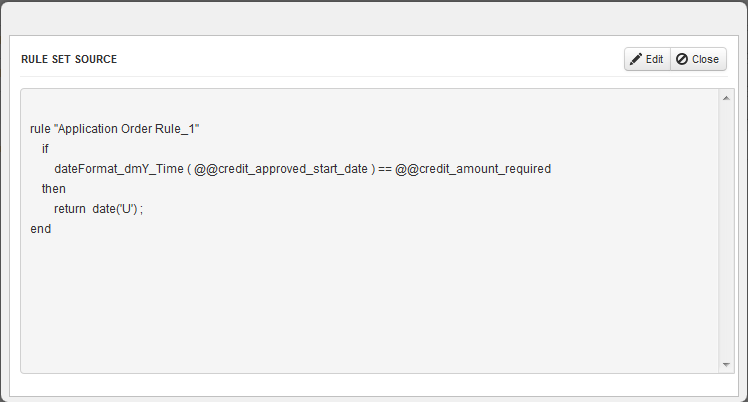Screen dimensions: 748x402
Task: Click the "if" keyword line
Action: (x=45, y=149)
